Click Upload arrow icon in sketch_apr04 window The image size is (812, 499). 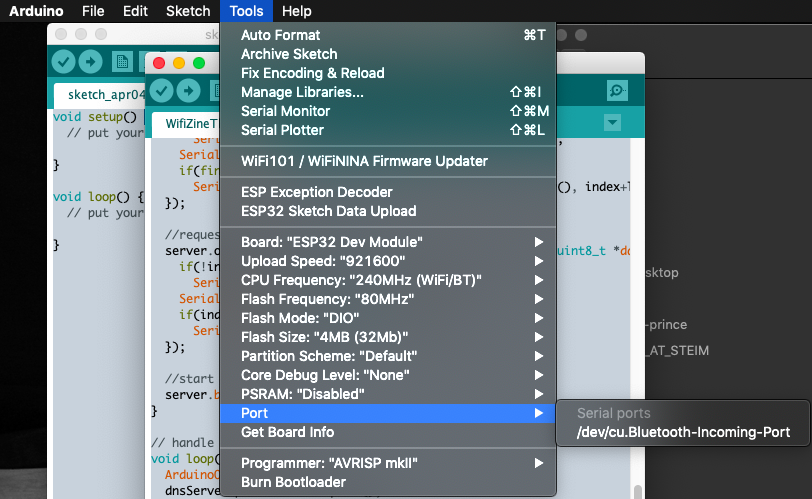tap(90, 62)
